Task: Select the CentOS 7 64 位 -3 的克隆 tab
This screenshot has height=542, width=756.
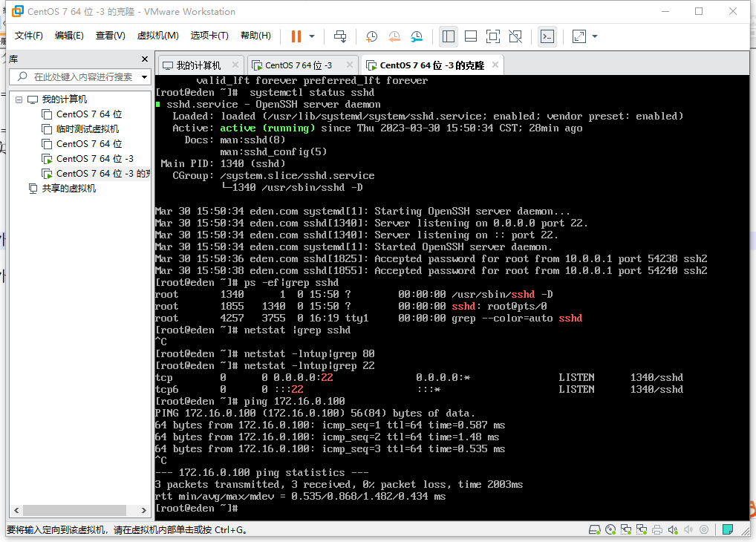Action: [x=431, y=65]
